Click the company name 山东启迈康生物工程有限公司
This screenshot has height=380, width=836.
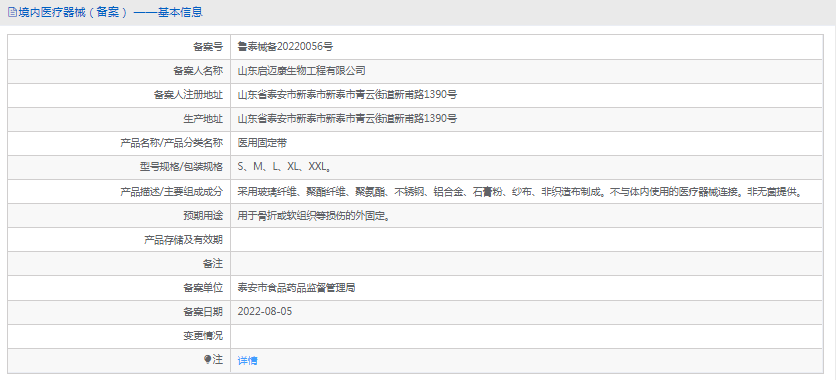pos(301,71)
